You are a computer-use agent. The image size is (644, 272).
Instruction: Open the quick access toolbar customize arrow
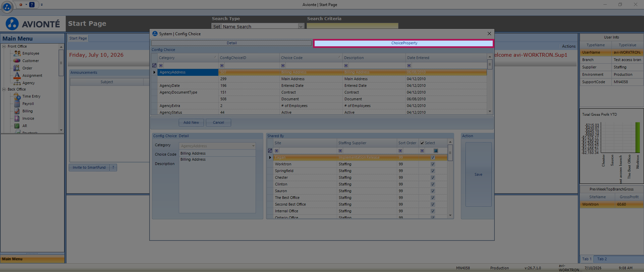tap(42, 5)
